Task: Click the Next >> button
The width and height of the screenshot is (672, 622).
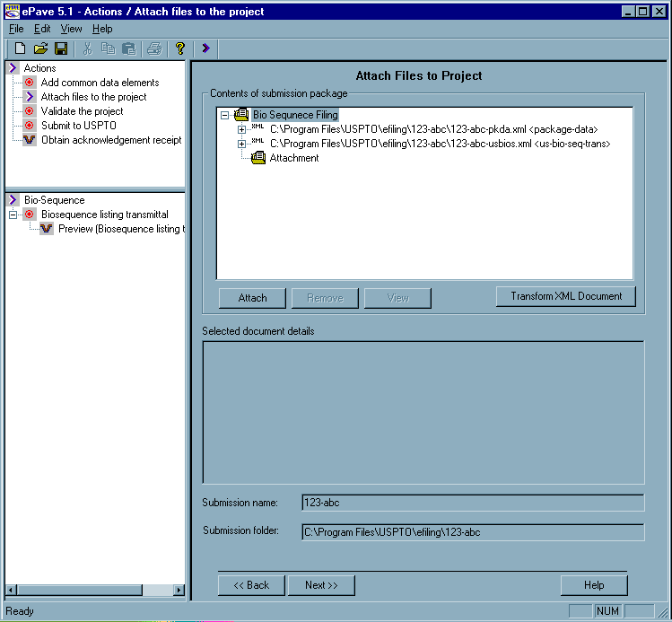Action: coord(321,585)
